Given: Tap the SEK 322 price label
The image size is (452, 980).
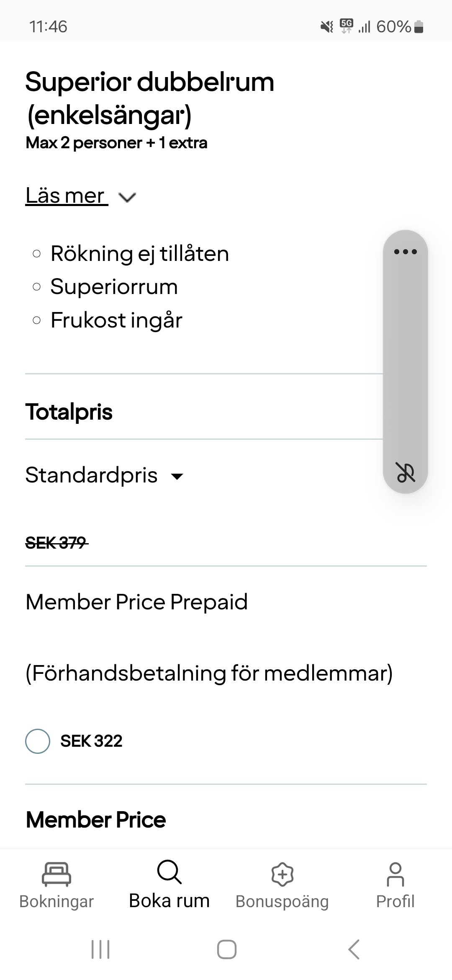Looking at the screenshot, I should (x=91, y=741).
